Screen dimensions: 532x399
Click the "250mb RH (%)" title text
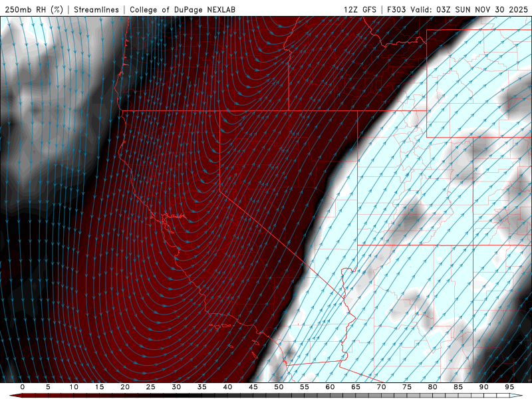tap(35, 9)
